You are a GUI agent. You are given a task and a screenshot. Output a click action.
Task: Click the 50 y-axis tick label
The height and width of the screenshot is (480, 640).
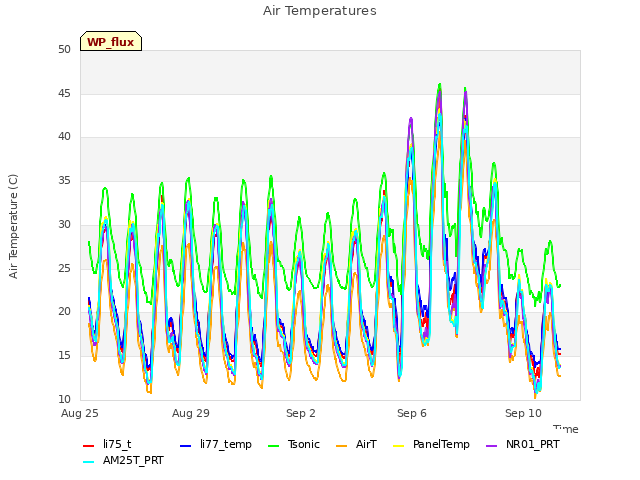point(64,49)
